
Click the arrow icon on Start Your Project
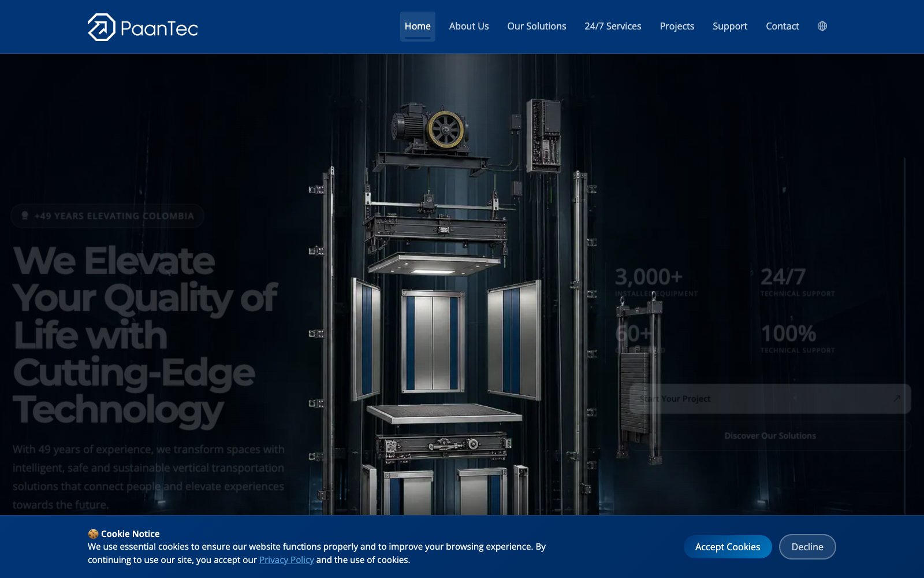click(x=897, y=398)
